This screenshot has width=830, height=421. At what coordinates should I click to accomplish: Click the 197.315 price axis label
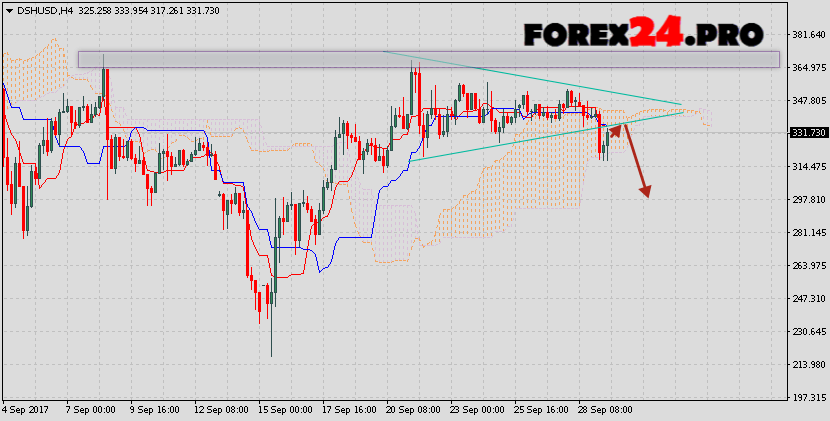tap(807, 397)
